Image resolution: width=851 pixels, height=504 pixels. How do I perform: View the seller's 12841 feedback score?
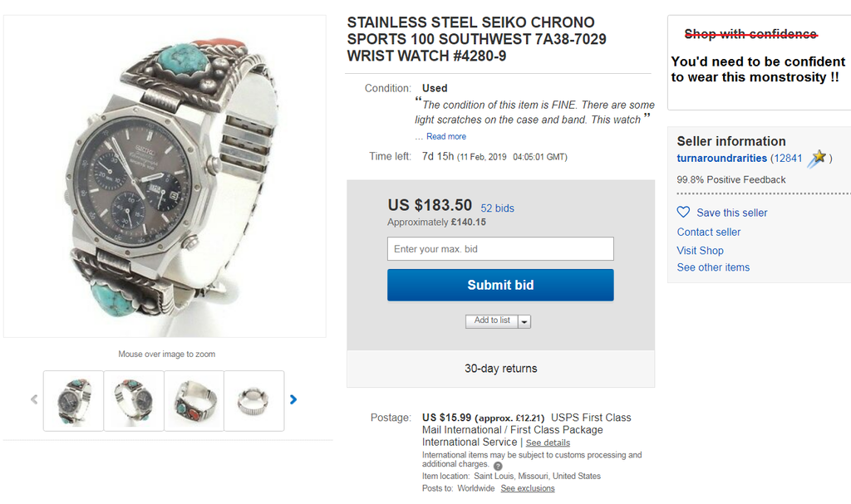(786, 159)
